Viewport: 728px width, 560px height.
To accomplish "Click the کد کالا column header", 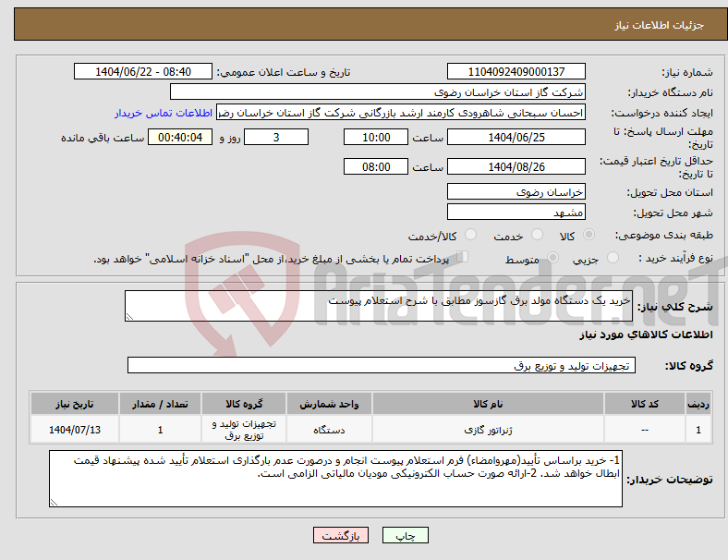I will point(645,404).
